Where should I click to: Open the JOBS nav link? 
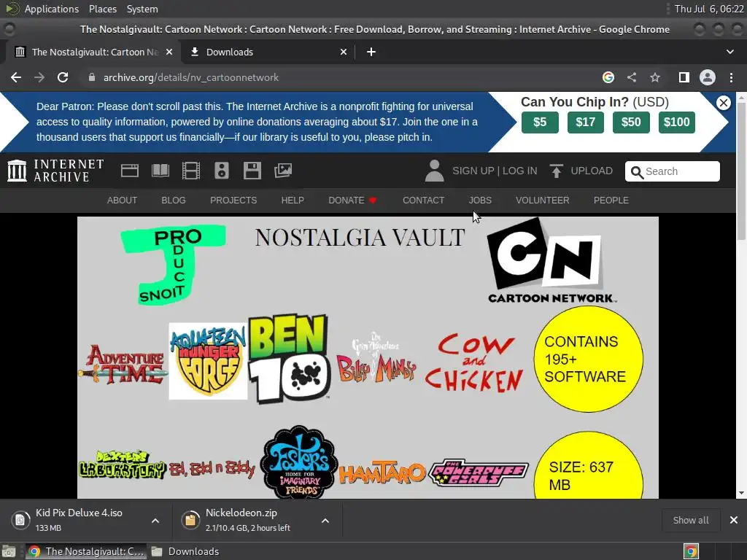(480, 201)
